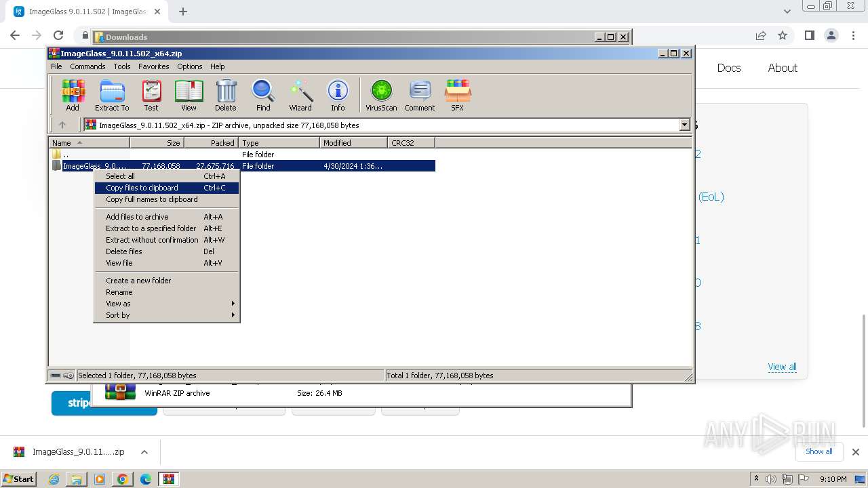Click the Delete toolbar icon
The width and height of the screenshot is (868, 488).
(226, 95)
